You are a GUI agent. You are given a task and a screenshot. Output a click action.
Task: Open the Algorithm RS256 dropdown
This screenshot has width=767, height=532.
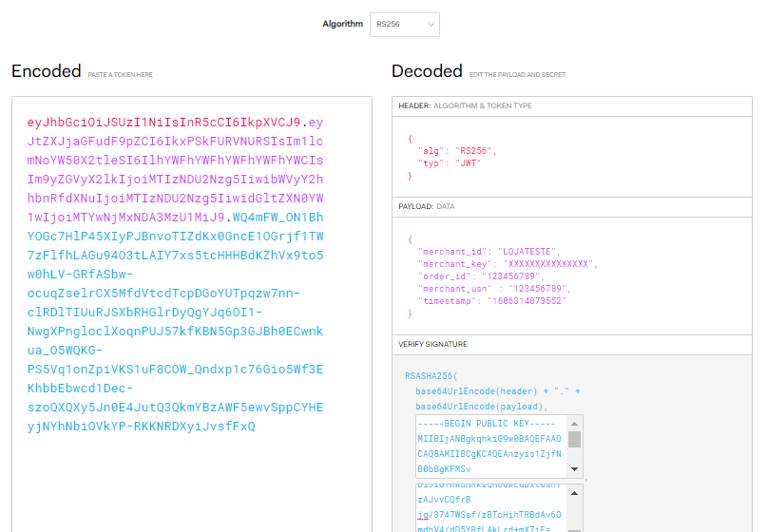pos(404,24)
